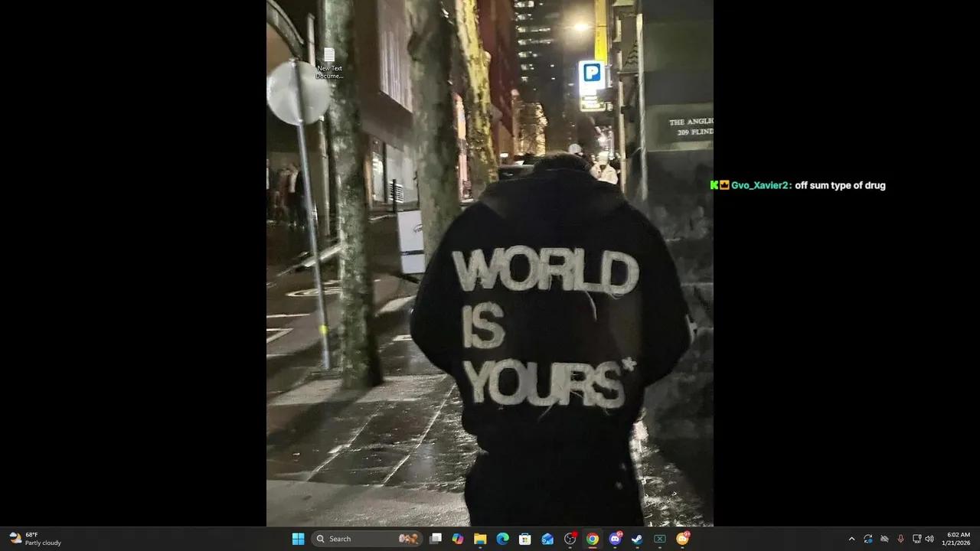Launch Microsoft Edge from the taskbar
The height and width of the screenshot is (551, 980).
coord(503,538)
